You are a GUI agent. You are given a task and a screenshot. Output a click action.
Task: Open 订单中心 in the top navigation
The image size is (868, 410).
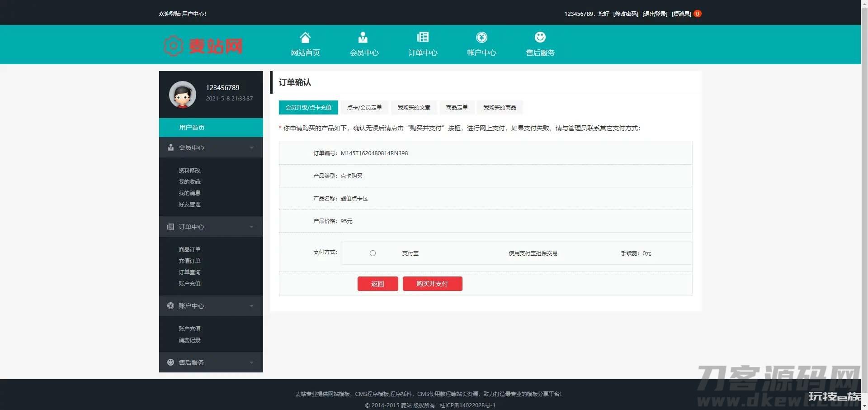point(423,53)
